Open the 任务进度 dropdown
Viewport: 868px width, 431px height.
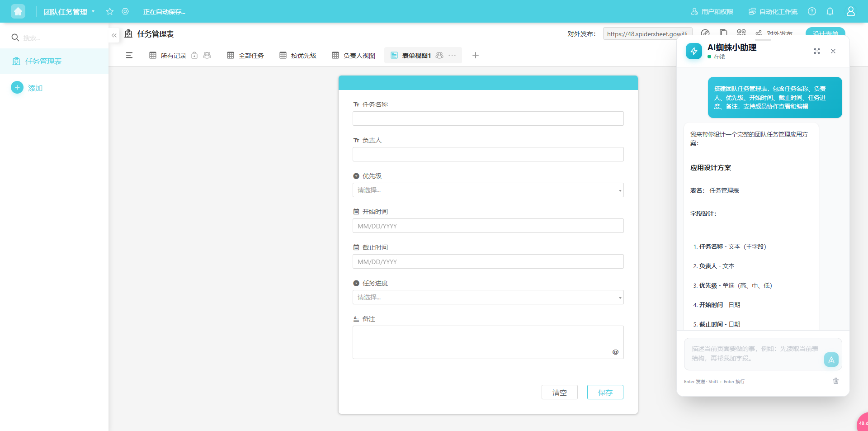pos(488,297)
